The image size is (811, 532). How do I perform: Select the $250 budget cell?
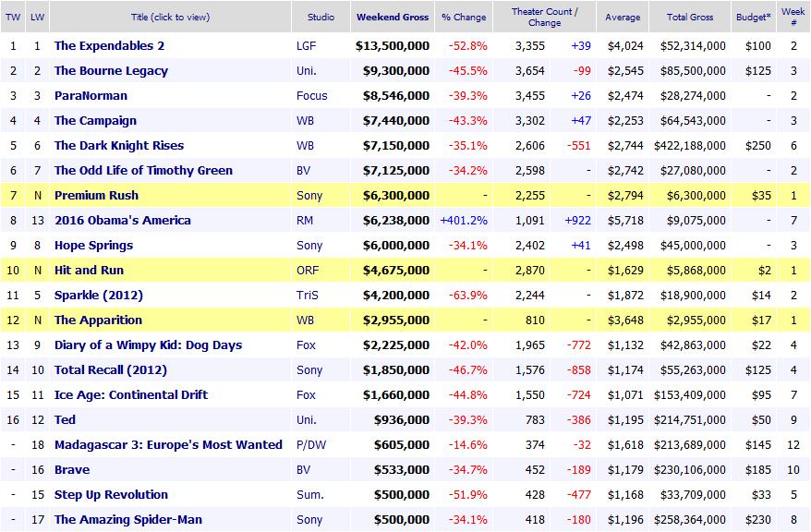click(x=757, y=146)
